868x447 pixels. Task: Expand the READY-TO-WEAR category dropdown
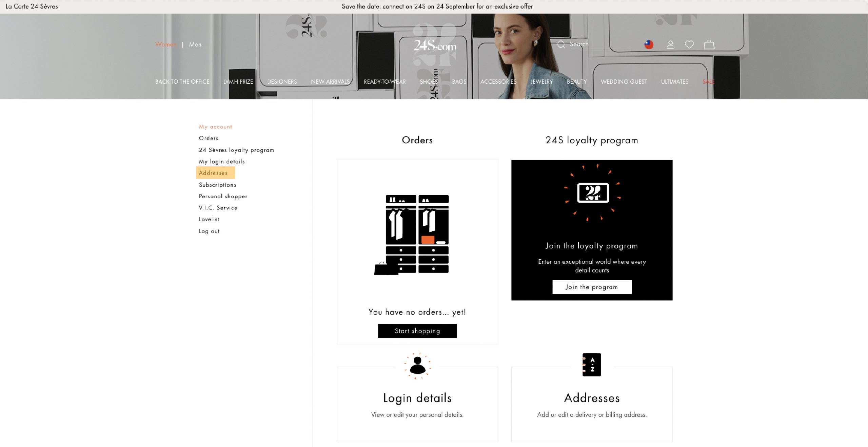coord(384,81)
